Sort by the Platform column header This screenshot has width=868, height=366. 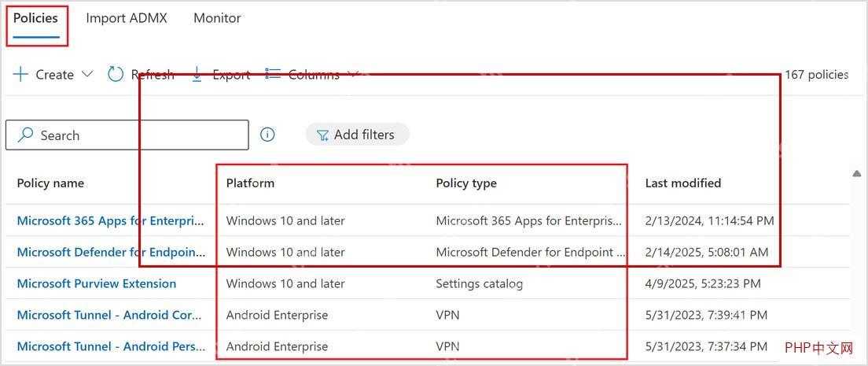(250, 183)
